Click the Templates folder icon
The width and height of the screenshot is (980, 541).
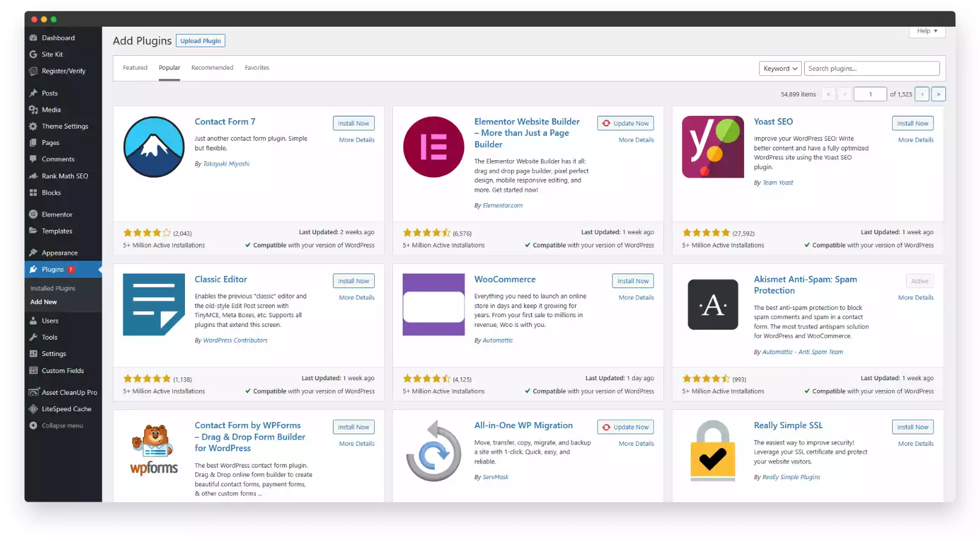(33, 231)
